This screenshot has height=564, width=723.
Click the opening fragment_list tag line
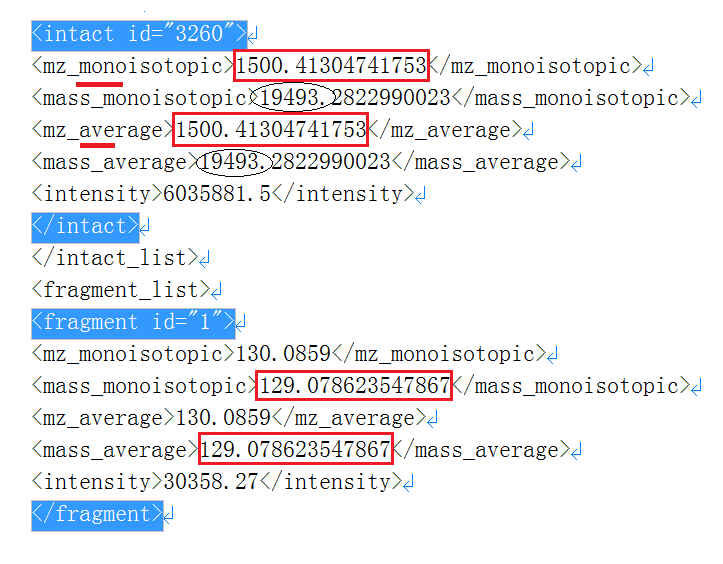click(x=120, y=290)
